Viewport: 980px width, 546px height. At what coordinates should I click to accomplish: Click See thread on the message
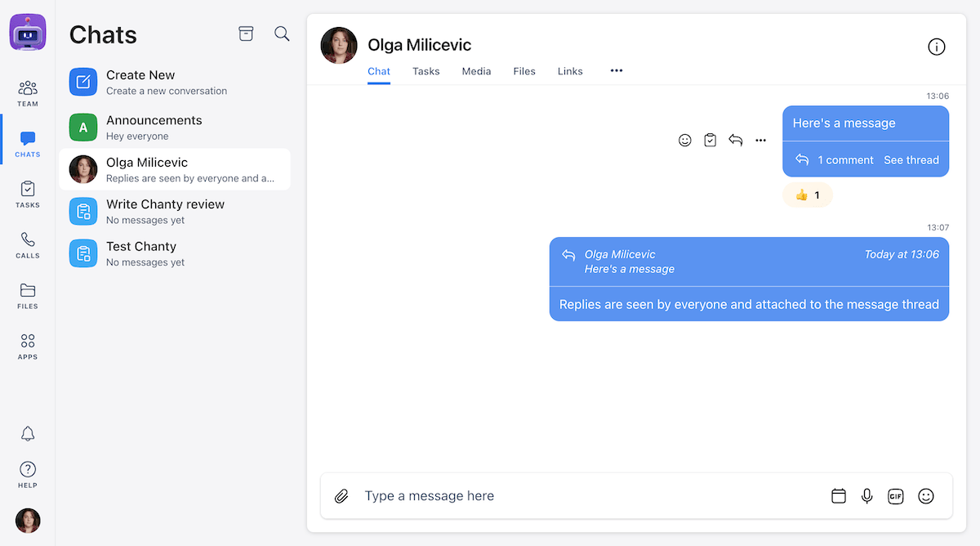pyautogui.click(x=911, y=160)
